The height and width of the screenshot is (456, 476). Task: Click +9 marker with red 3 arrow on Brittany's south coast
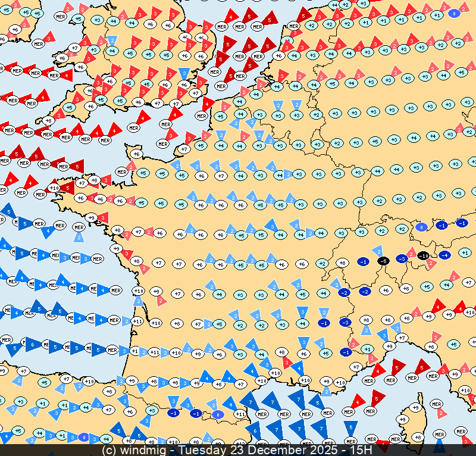92,217
